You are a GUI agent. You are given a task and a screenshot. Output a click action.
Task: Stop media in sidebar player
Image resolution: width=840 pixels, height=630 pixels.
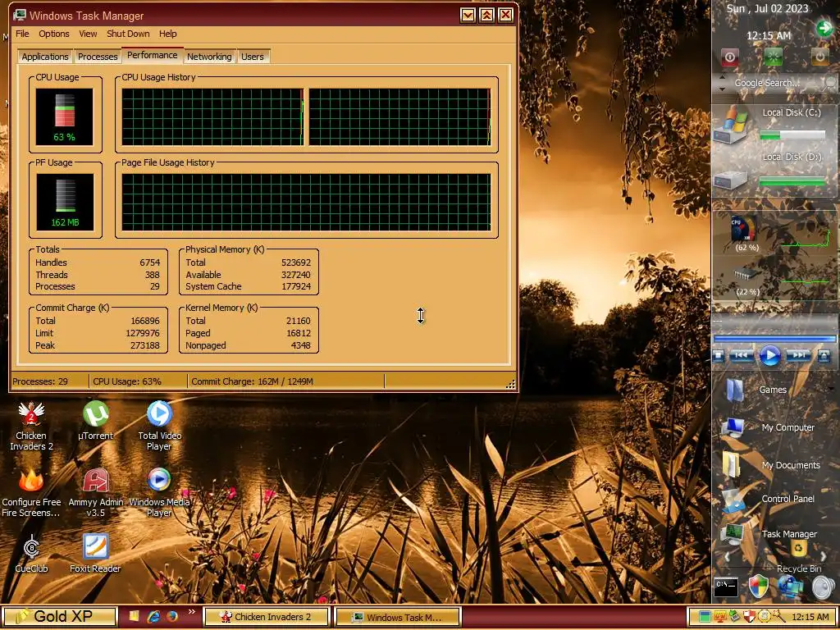(719, 355)
